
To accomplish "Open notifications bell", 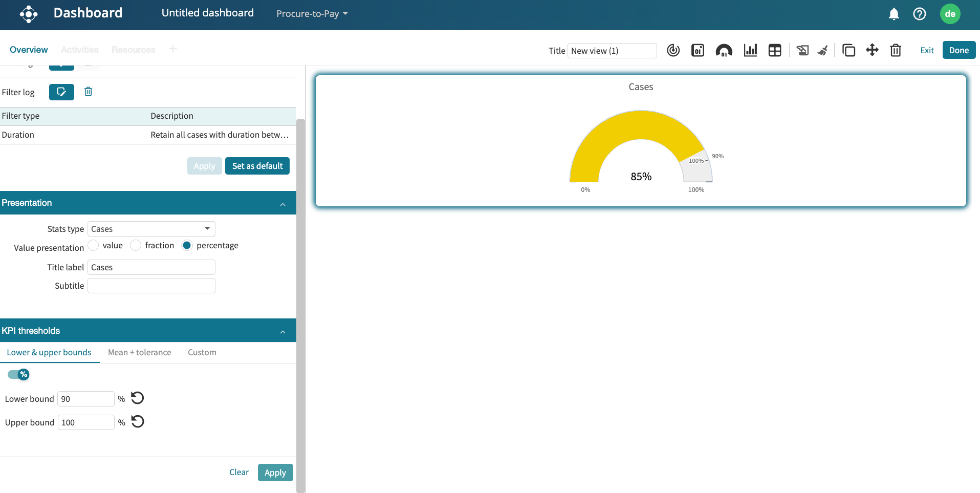I will click(x=894, y=14).
